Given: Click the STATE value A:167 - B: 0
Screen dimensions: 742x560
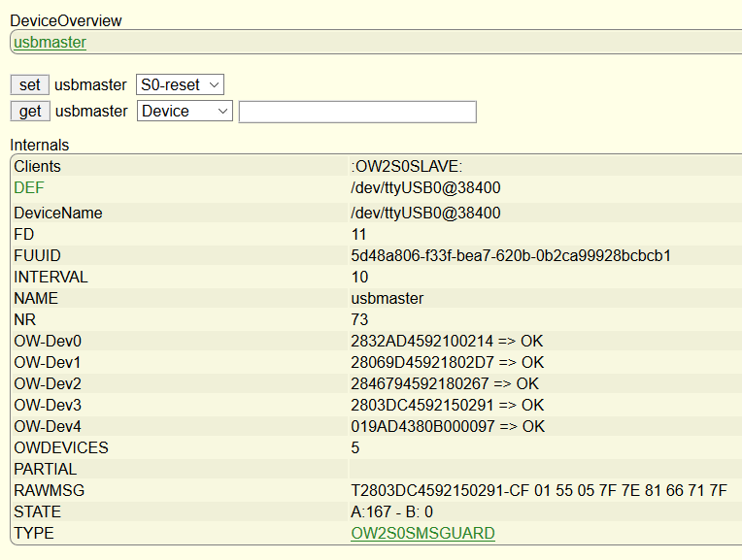Looking at the screenshot, I should 391,511.
